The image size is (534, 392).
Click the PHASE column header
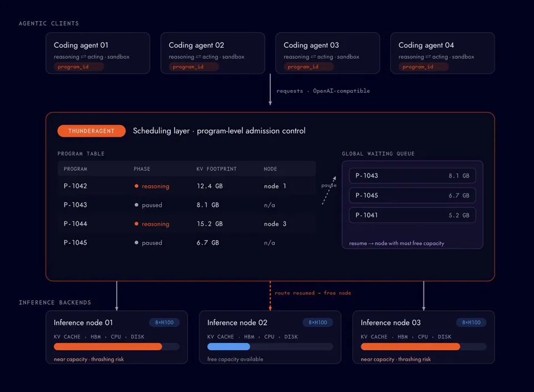click(142, 169)
